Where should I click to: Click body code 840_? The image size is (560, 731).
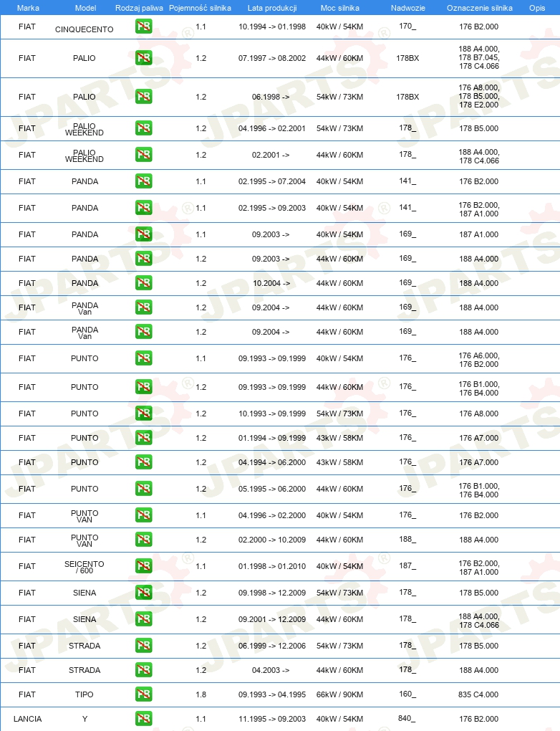[407, 718]
